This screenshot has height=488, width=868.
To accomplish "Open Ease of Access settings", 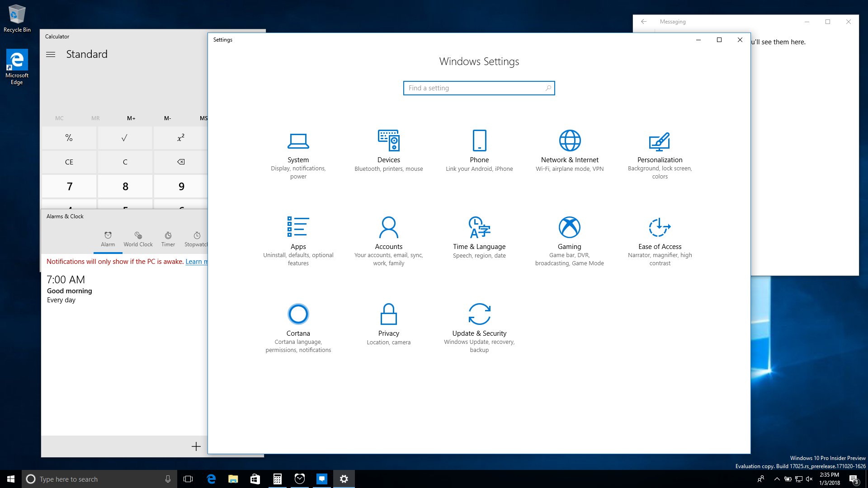I will pos(660,239).
